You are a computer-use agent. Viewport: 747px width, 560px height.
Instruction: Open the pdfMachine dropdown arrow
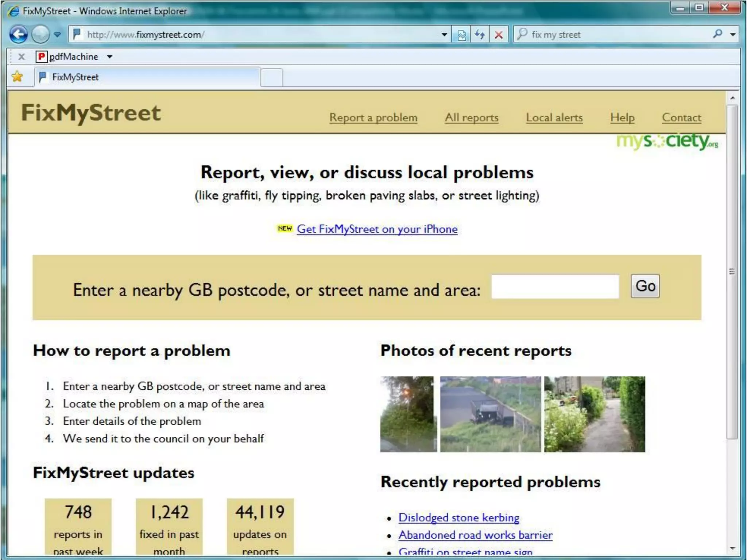point(109,57)
